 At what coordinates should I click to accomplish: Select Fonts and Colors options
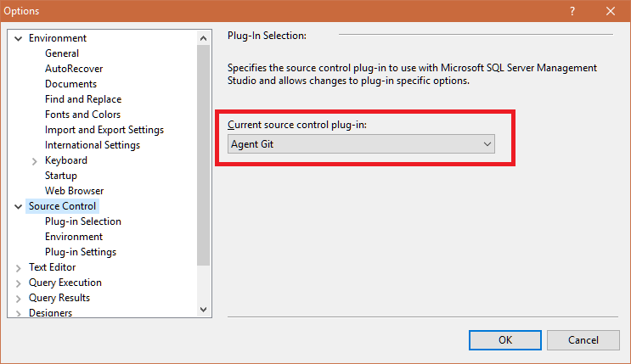[82, 115]
